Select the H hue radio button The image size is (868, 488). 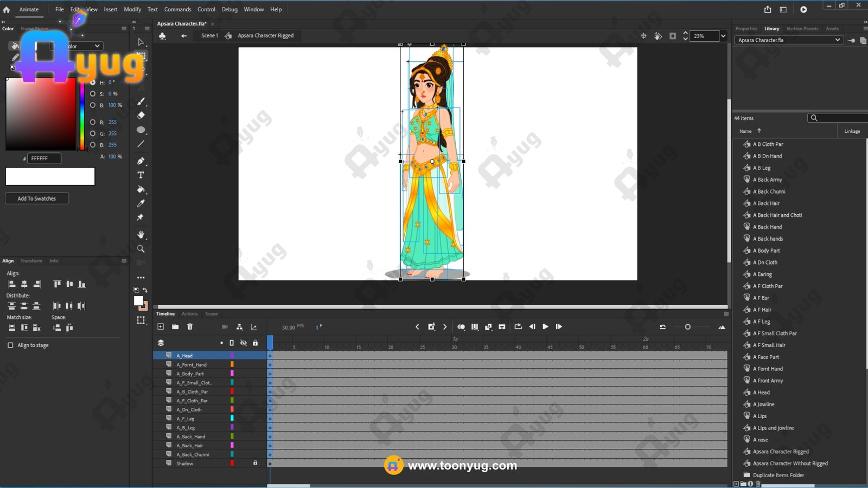[x=93, y=82]
